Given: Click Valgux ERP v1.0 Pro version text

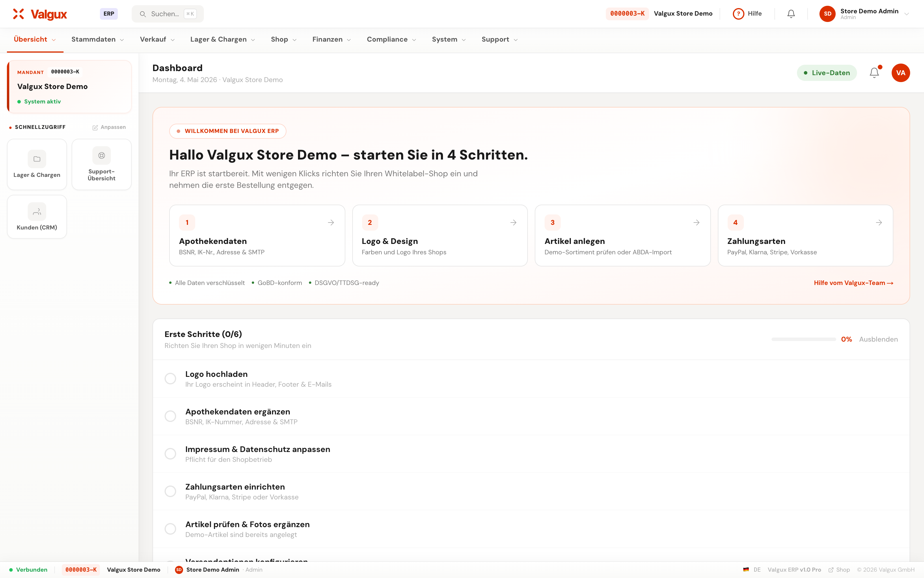Looking at the screenshot, I should click(794, 570).
